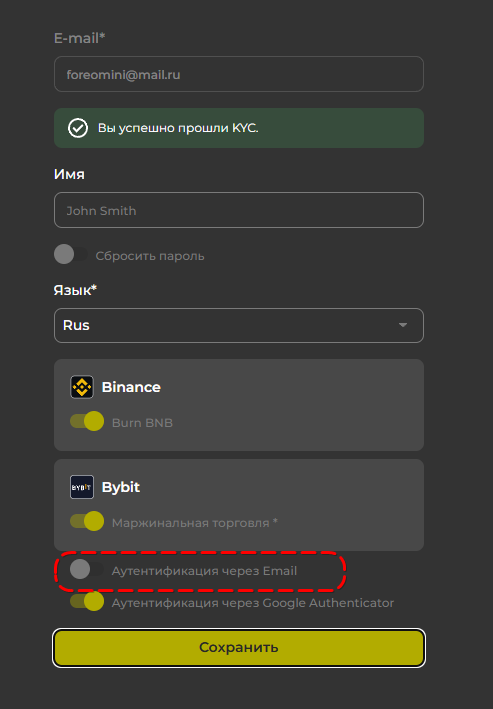493x709 pixels.
Task: Click the Аутентификация через Email label
Action: point(204,571)
